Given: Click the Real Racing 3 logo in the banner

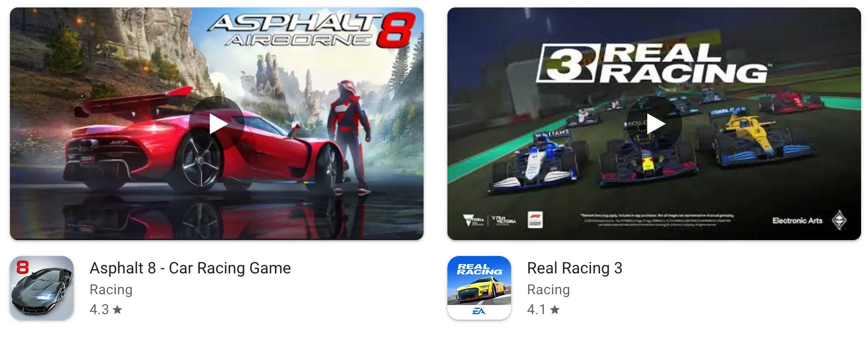Looking at the screenshot, I should [x=652, y=63].
